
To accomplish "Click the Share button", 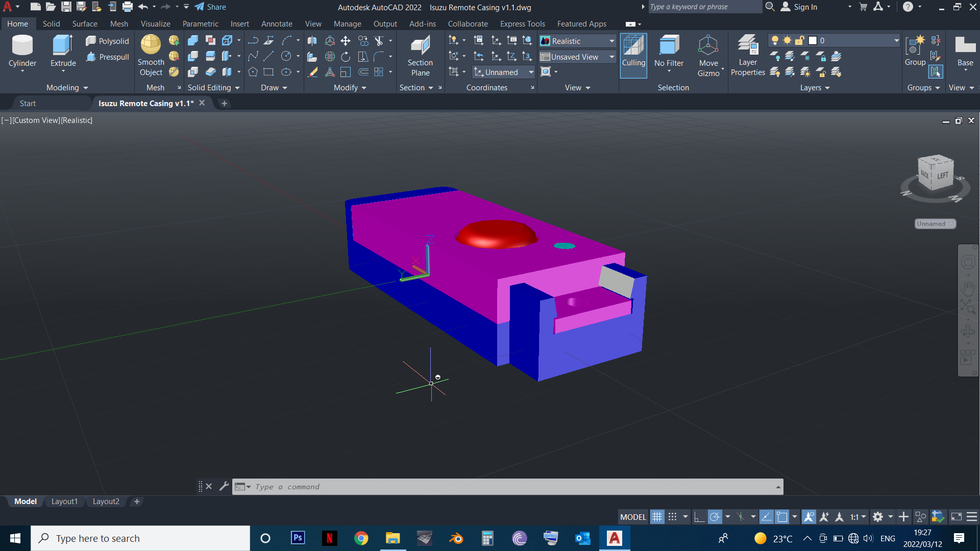I will (x=210, y=7).
